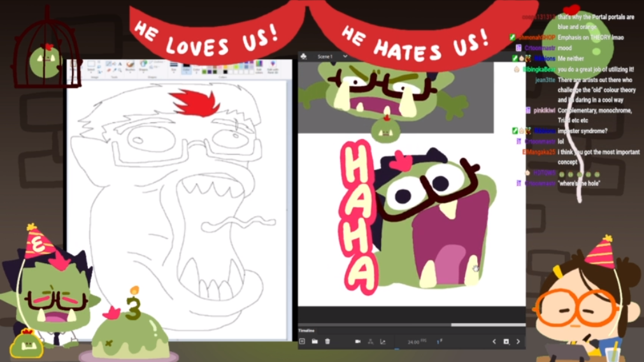Click the current frame number field
This screenshot has height=362, width=644.
tap(440, 342)
